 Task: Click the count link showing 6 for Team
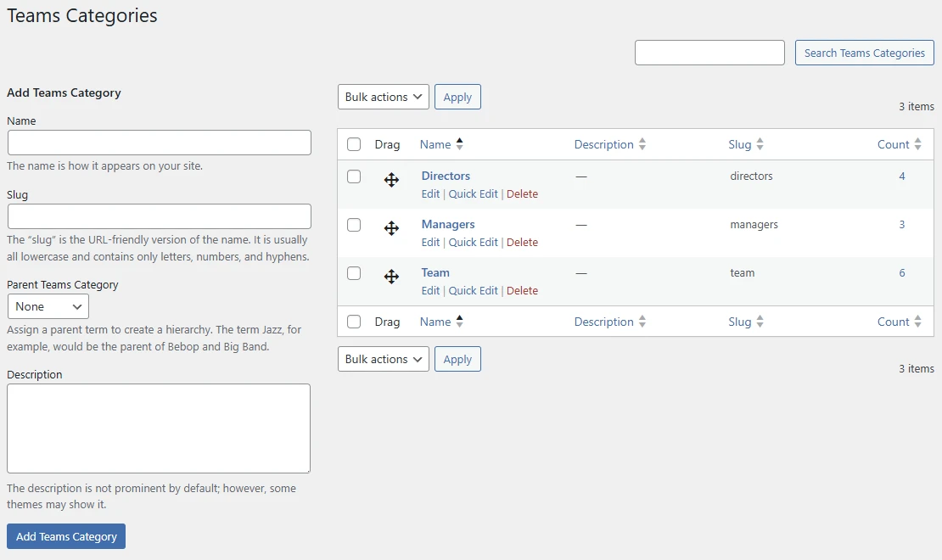coord(901,272)
